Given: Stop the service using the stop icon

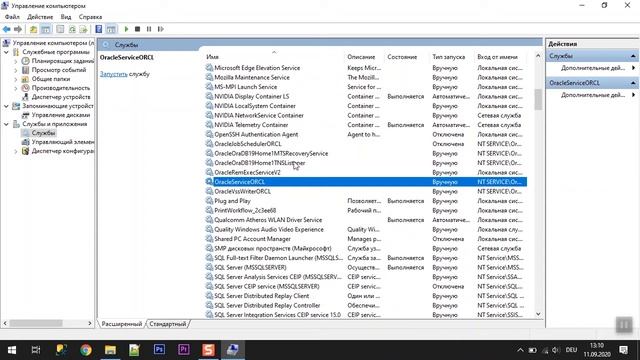Looking at the screenshot, I should (138, 29).
